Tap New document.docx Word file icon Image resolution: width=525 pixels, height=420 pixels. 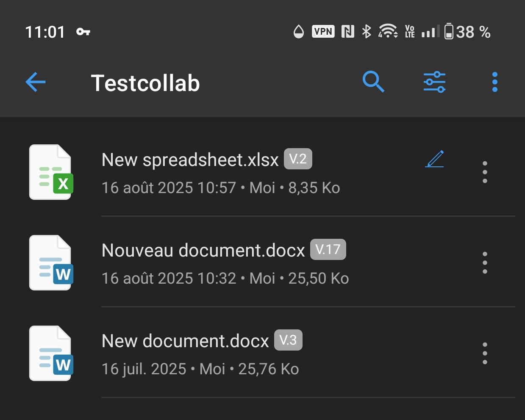coord(51,353)
